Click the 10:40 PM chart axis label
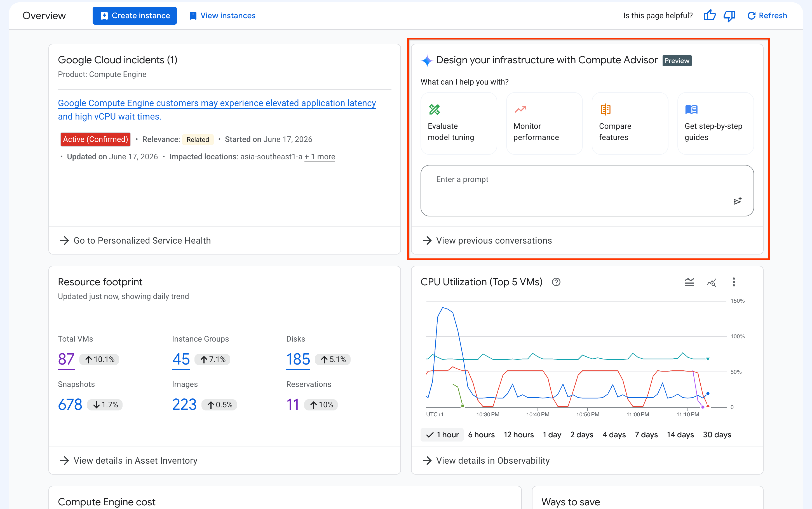 (x=538, y=414)
